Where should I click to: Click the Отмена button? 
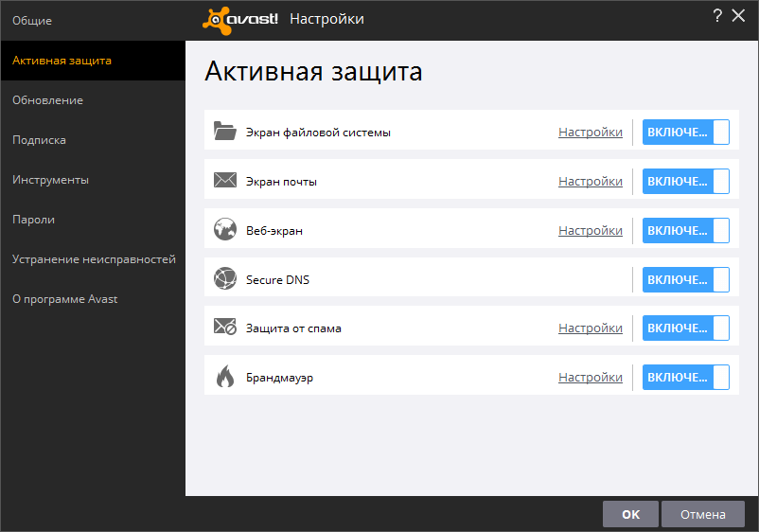703,514
